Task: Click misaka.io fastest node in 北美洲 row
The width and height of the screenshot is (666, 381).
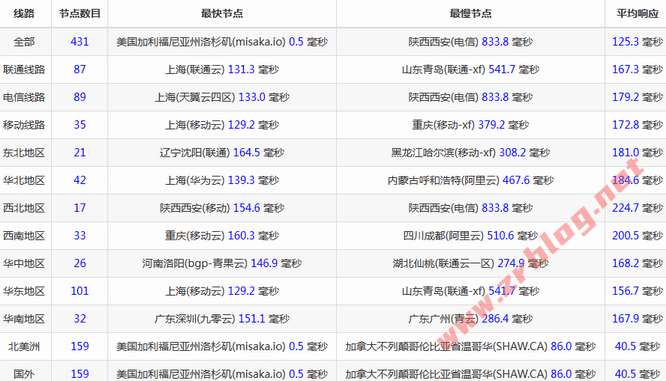Action: tap(222, 346)
